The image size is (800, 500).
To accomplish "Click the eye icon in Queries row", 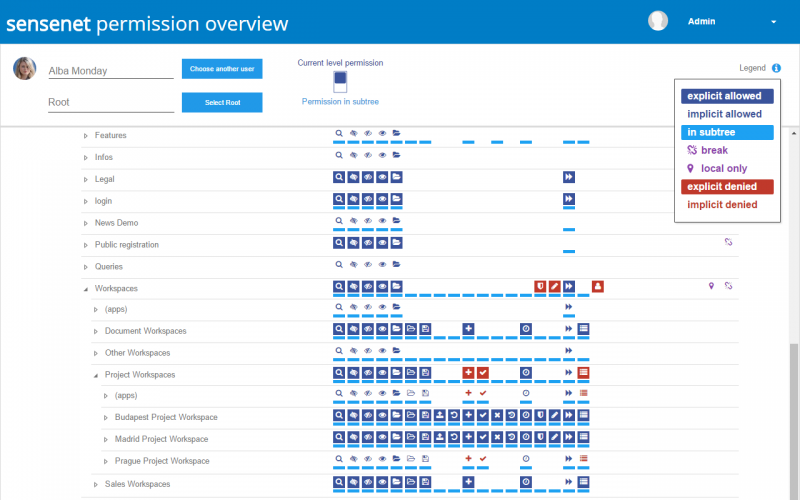I will click(382, 265).
